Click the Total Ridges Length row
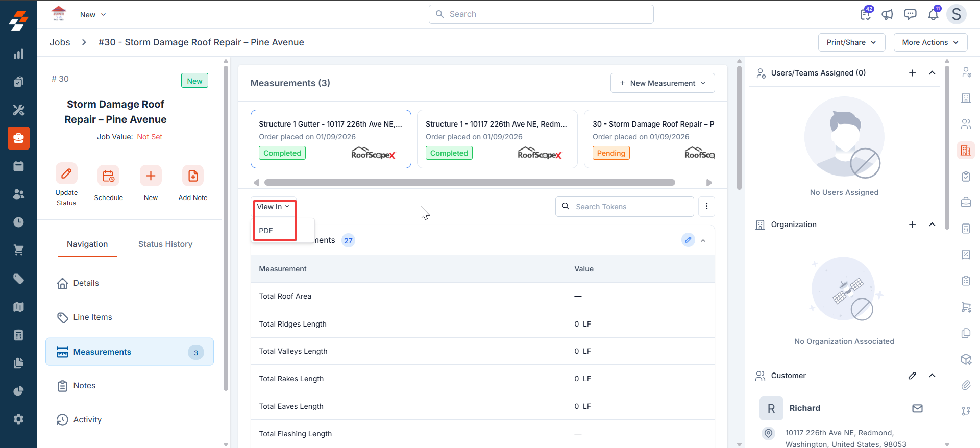Screen dimensions: 980x448 pos(482,324)
